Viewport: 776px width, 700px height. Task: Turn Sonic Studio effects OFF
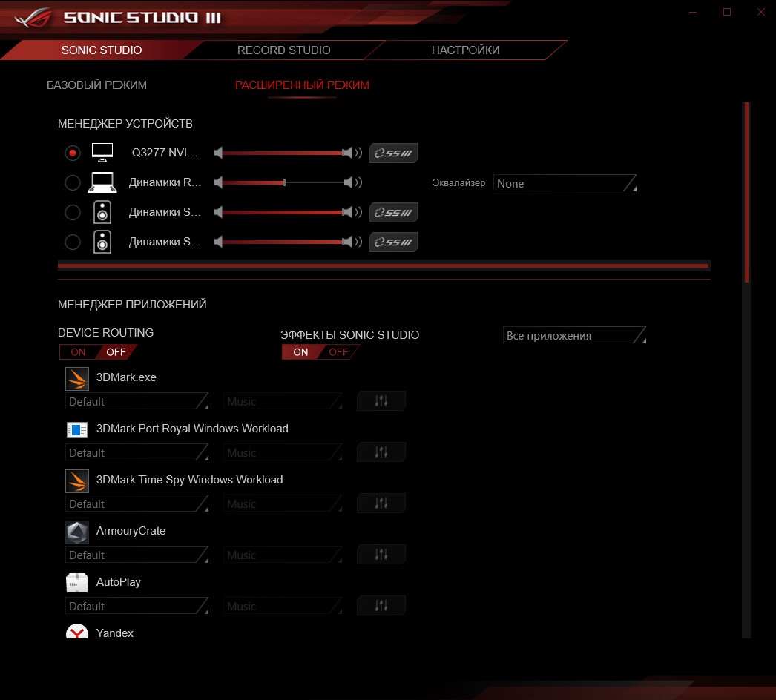coord(338,351)
